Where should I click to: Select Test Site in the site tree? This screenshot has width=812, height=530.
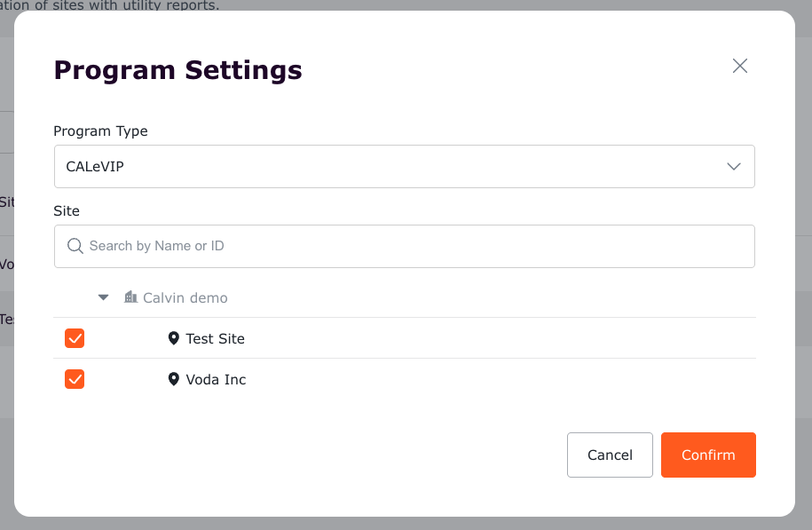click(x=217, y=338)
